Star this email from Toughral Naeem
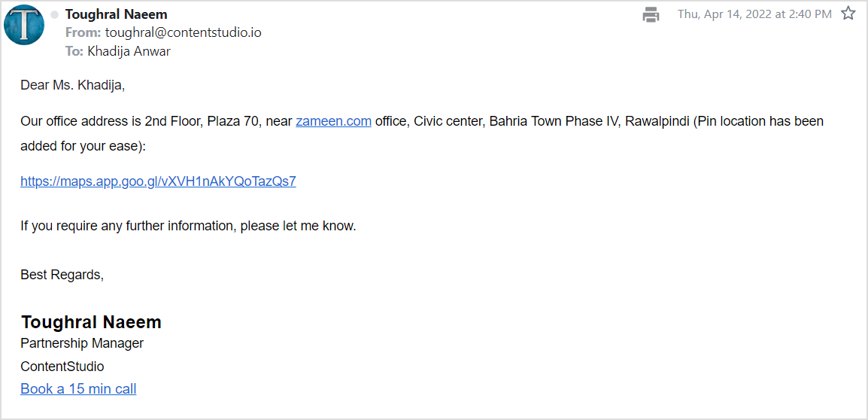 pyautogui.click(x=848, y=14)
